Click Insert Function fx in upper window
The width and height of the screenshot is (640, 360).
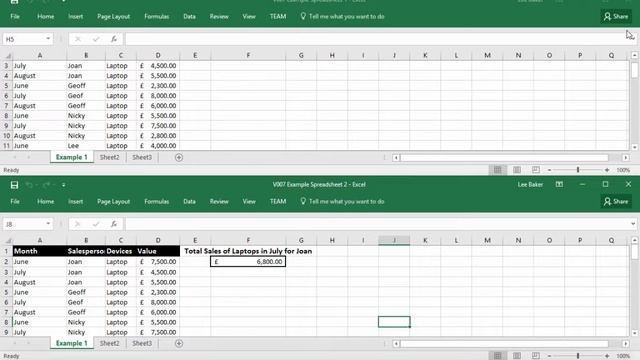point(114,39)
